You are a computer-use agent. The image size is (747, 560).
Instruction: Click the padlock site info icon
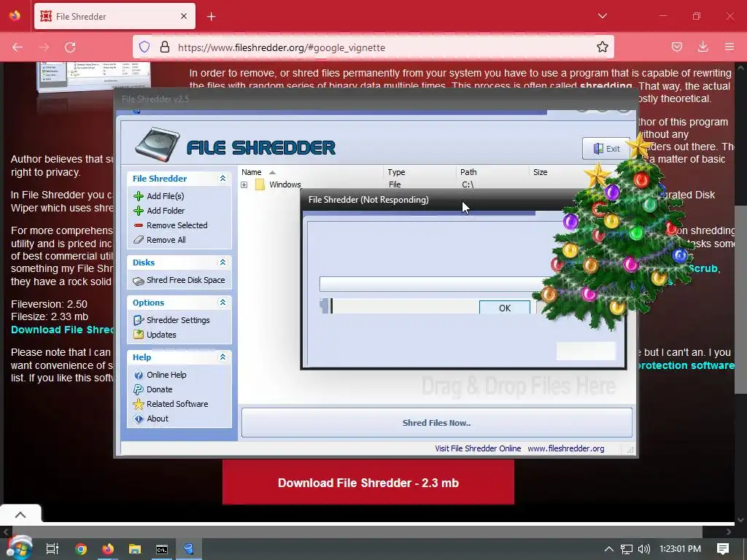pyautogui.click(x=165, y=47)
